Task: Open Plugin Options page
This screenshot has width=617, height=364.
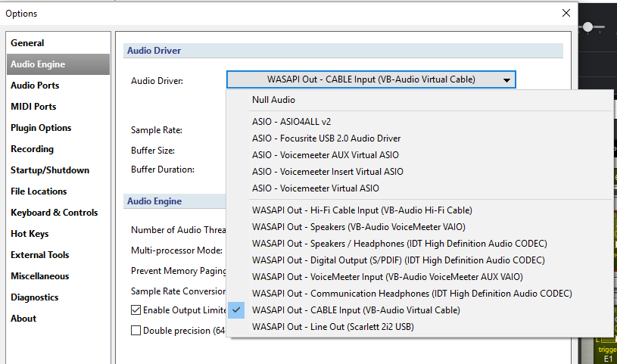Action: pos(58,128)
